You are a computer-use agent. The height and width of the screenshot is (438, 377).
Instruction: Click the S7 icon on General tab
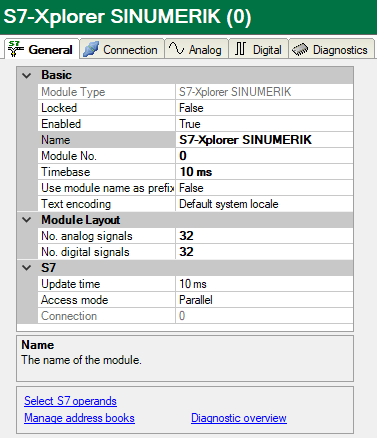(x=16, y=49)
